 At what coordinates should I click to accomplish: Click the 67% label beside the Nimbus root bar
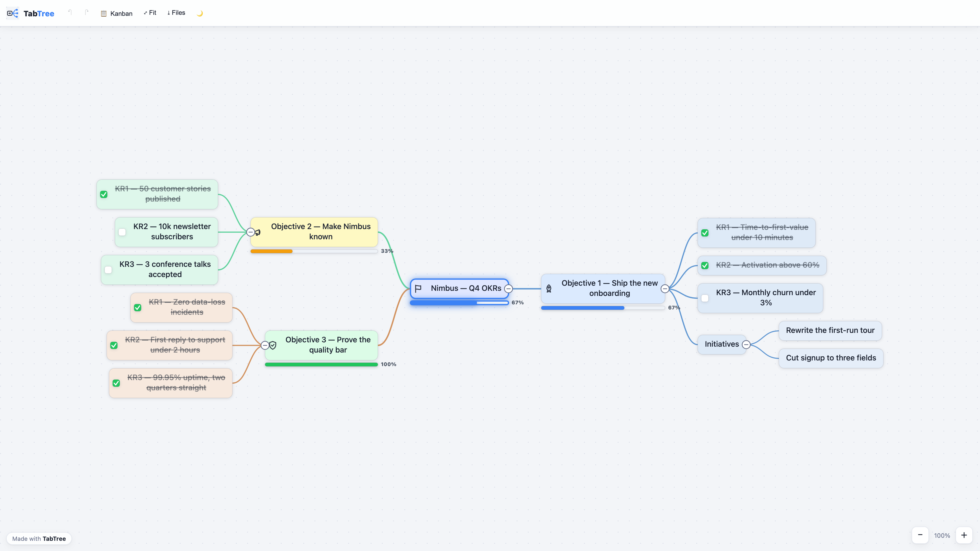(x=517, y=303)
